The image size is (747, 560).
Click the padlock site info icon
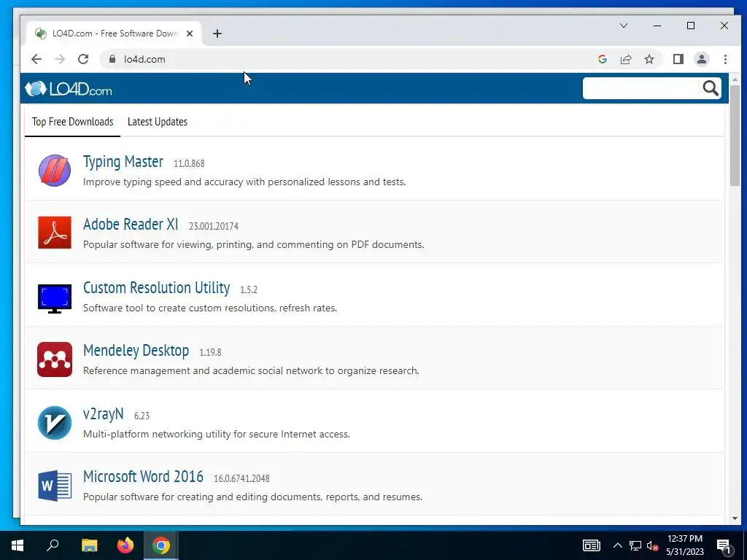click(x=112, y=59)
